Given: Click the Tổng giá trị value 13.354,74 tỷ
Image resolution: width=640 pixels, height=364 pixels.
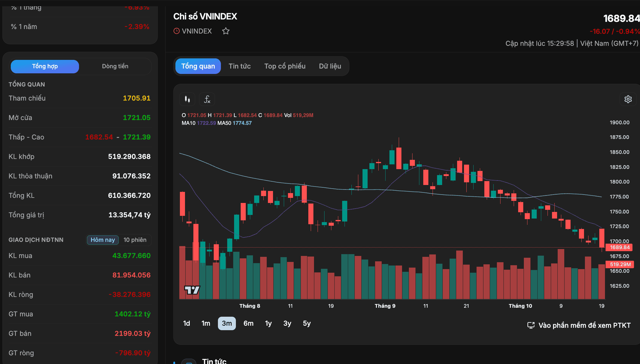Looking at the screenshot, I should (130, 215).
